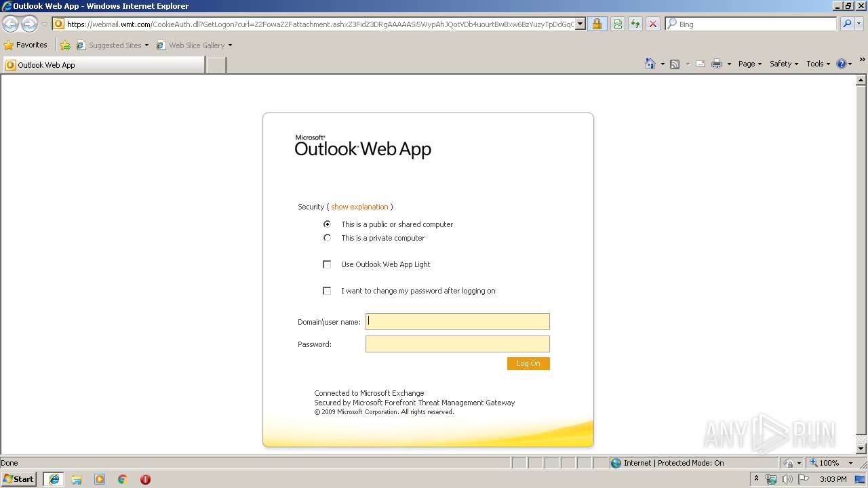868x488 pixels.
Task: Open the Favorites star button
Action: [x=26, y=45]
